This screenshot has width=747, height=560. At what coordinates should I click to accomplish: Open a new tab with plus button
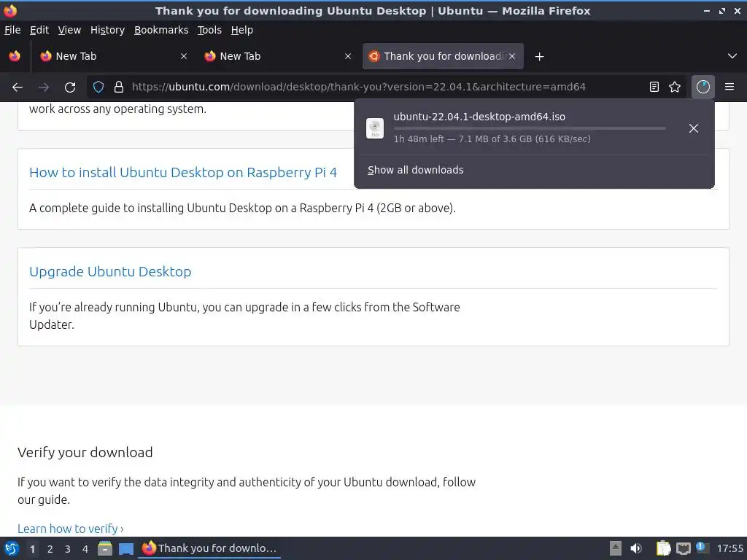[x=539, y=57]
